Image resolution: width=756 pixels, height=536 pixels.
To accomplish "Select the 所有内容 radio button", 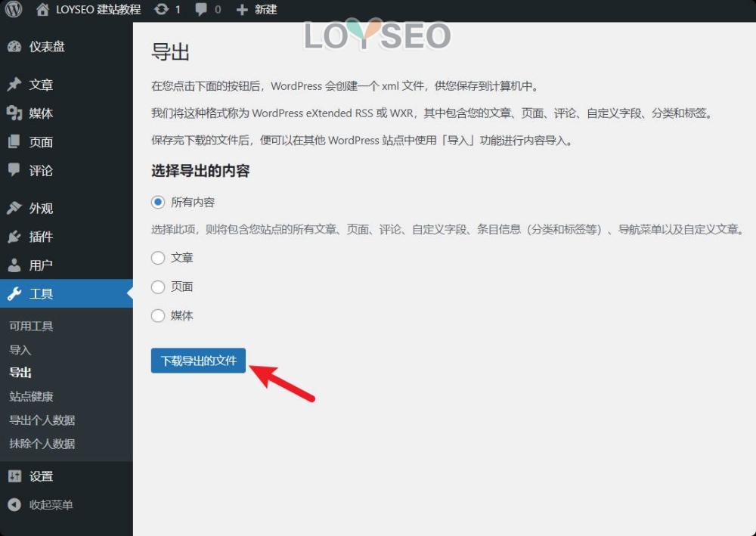I will click(x=158, y=201).
